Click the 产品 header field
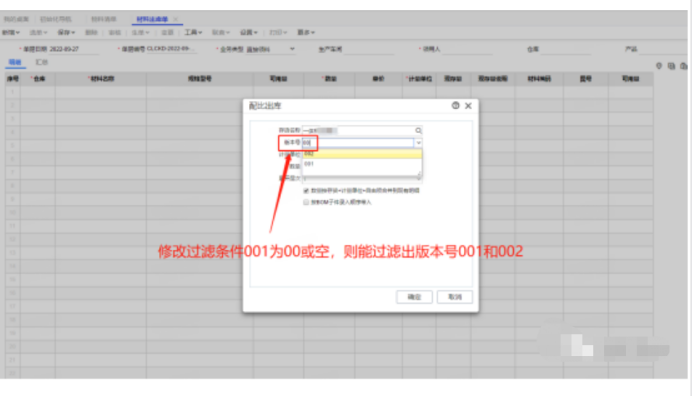 [x=663, y=49]
